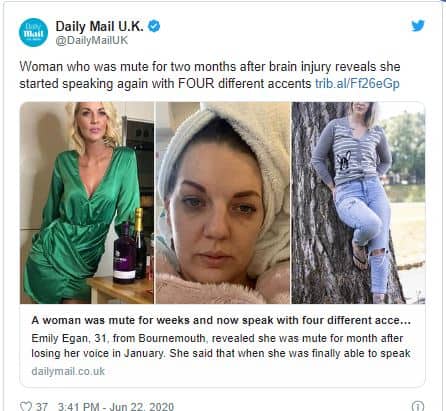Click the word FOUR in the tweet
Image resolution: width=446 pixels, height=411 pixels.
(x=196, y=83)
